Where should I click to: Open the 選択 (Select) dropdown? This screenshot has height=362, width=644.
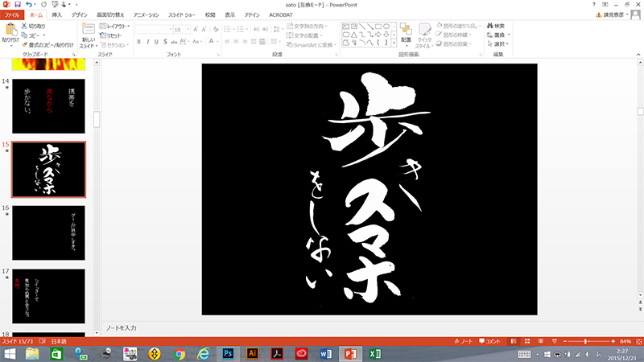coord(499,44)
